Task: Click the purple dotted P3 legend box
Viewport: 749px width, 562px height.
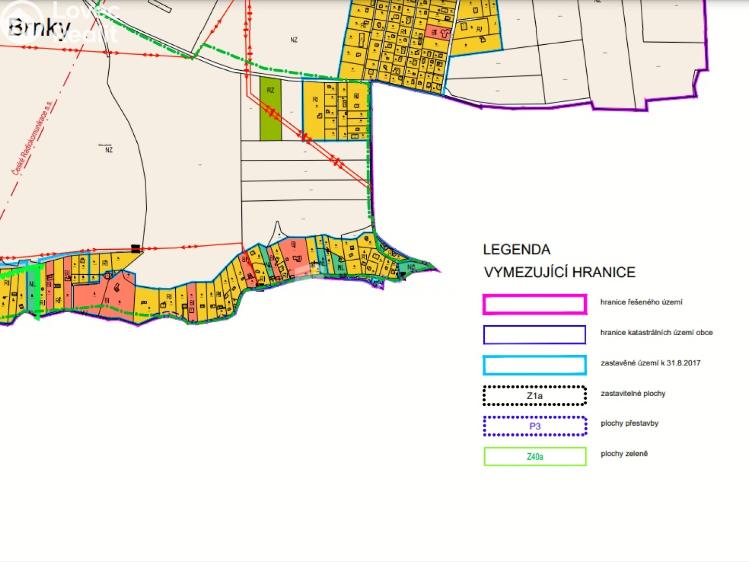Action: 534,426
